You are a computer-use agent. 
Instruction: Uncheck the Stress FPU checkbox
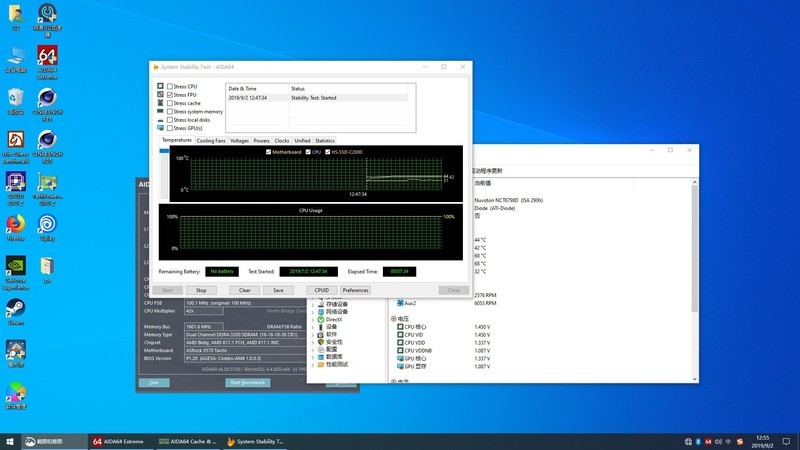(x=170, y=95)
